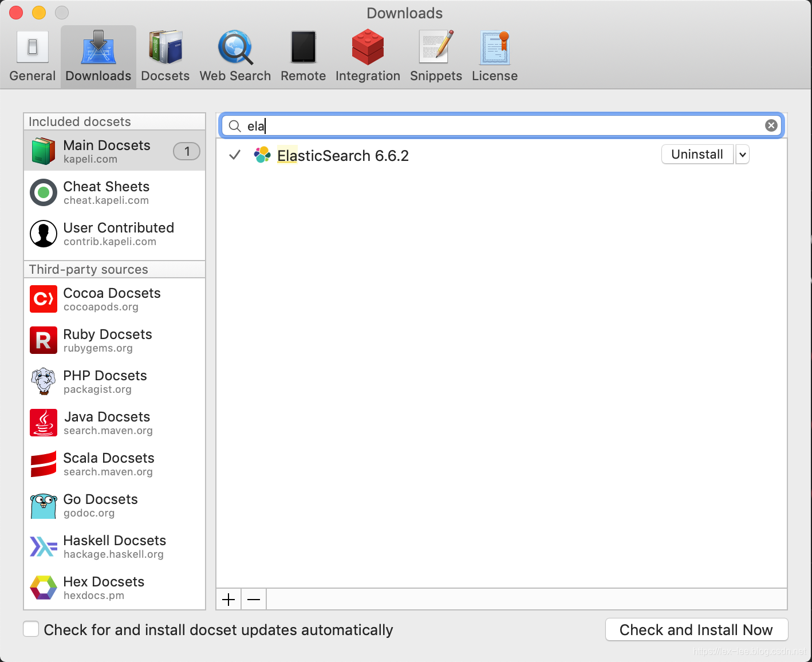Open the General preferences icon
Viewport: 812px width, 662px height.
[33, 47]
